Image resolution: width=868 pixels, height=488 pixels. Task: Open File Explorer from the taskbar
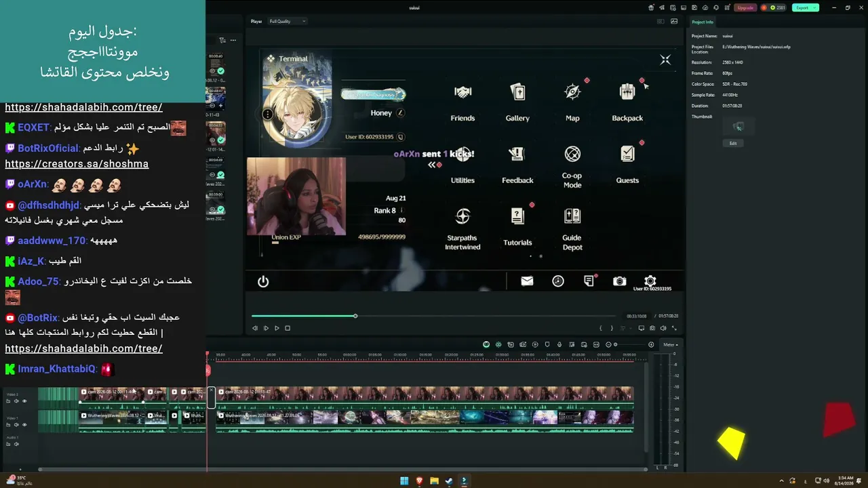click(x=434, y=481)
